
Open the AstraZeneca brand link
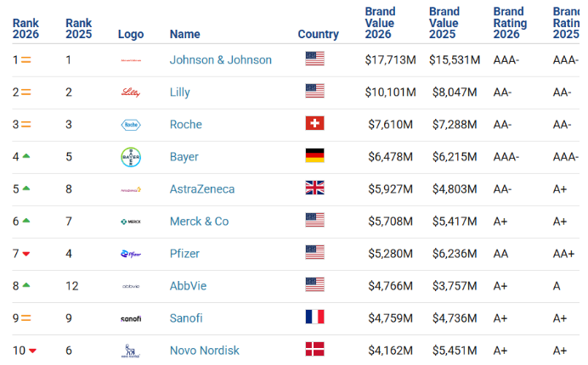coord(202,189)
